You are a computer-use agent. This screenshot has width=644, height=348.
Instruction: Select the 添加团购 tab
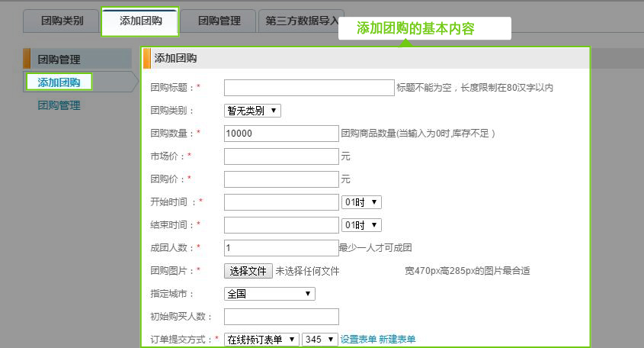pos(140,21)
